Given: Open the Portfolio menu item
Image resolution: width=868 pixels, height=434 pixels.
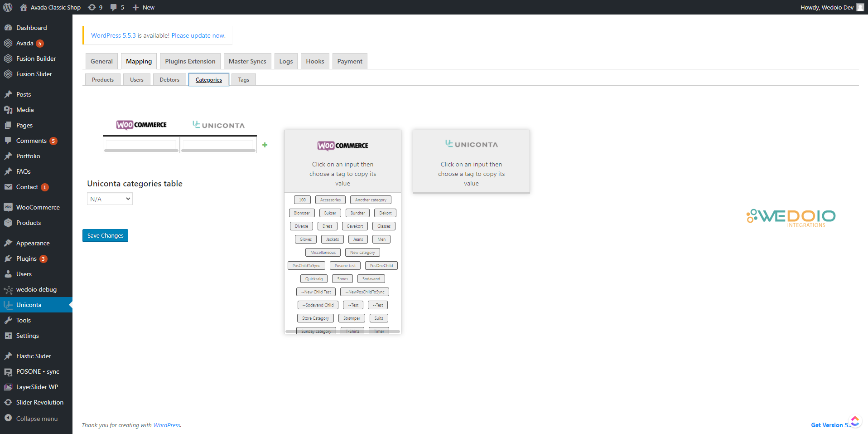Looking at the screenshot, I should click(x=36, y=156).
